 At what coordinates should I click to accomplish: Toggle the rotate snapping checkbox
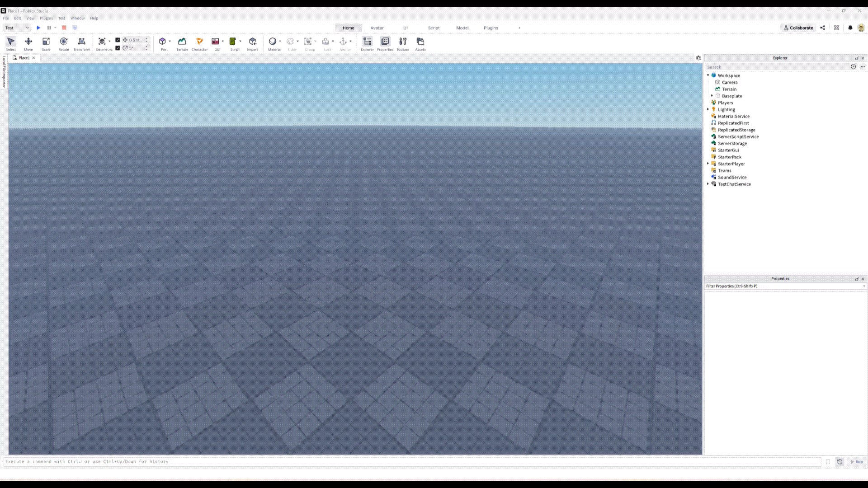click(x=118, y=48)
